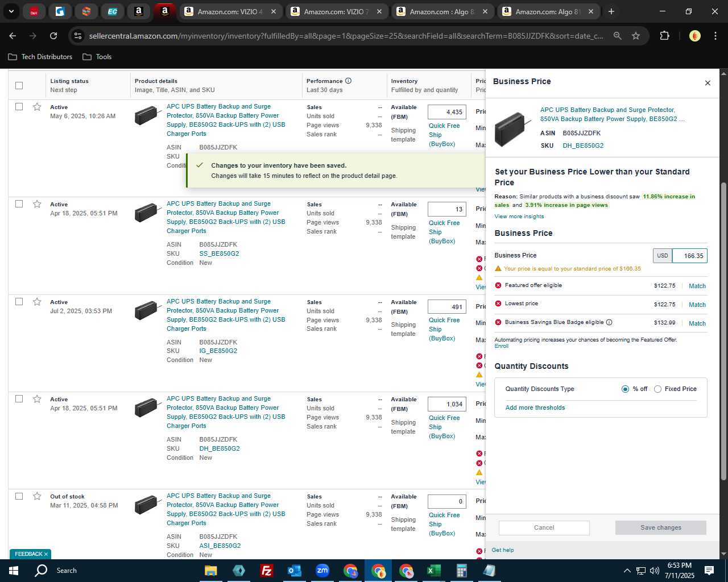This screenshot has width=728, height=582.
Task: Open Blue Badge eligible info icon
Action: [609, 322]
